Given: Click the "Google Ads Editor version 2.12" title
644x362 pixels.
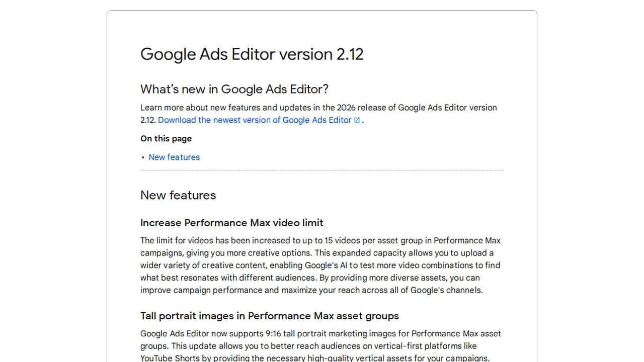Looking at the screenshot, I should click(252, 54).
